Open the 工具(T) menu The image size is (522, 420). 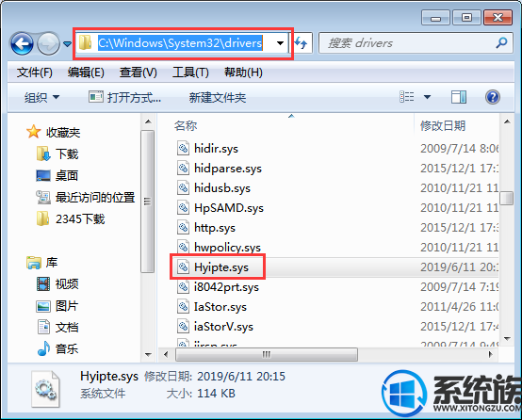190,73
